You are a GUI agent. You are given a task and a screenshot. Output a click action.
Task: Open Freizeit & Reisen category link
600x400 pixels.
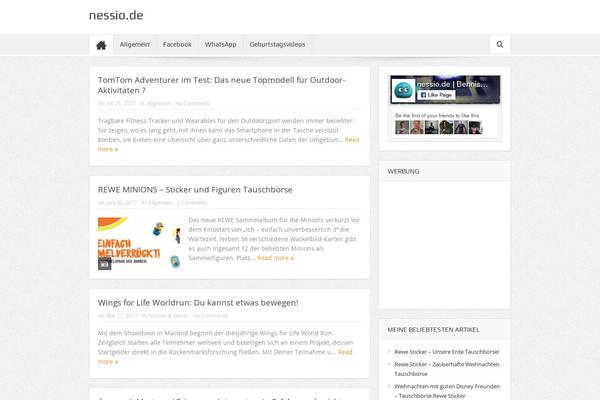[x=169, y=316]
